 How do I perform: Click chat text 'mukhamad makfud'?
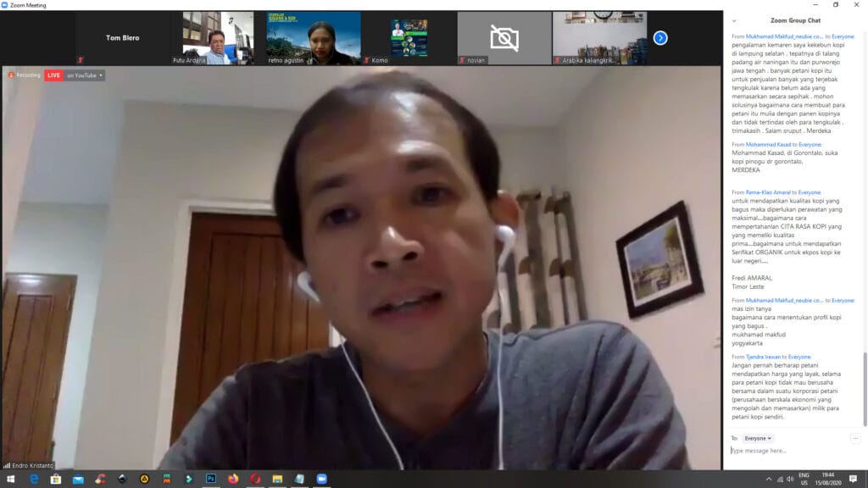click(759, 335)
